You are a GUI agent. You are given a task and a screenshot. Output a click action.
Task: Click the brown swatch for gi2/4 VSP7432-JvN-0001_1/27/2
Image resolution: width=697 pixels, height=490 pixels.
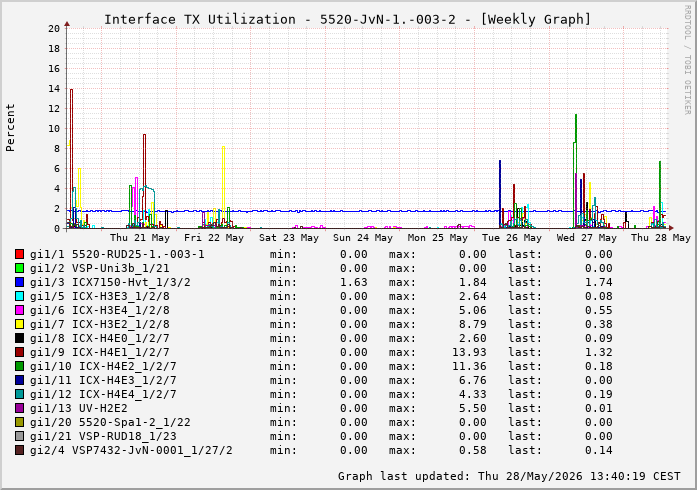(x=19, y=450)
